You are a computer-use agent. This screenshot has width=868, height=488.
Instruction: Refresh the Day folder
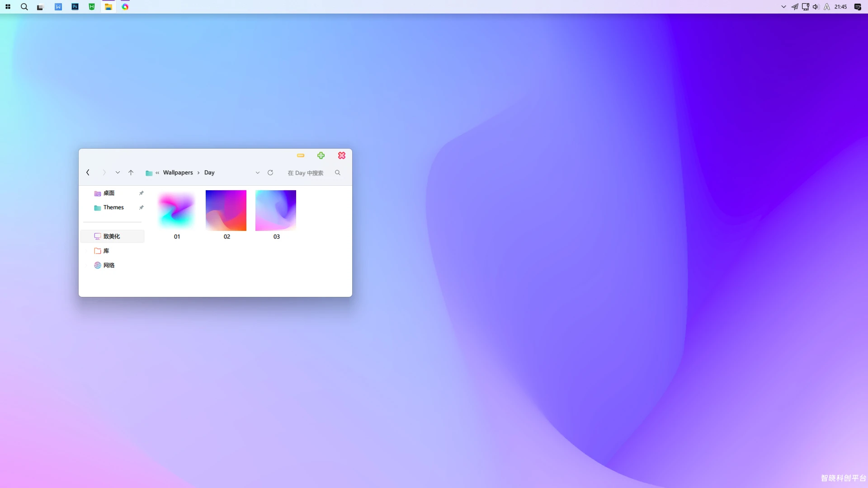click(x=270, y=173)
